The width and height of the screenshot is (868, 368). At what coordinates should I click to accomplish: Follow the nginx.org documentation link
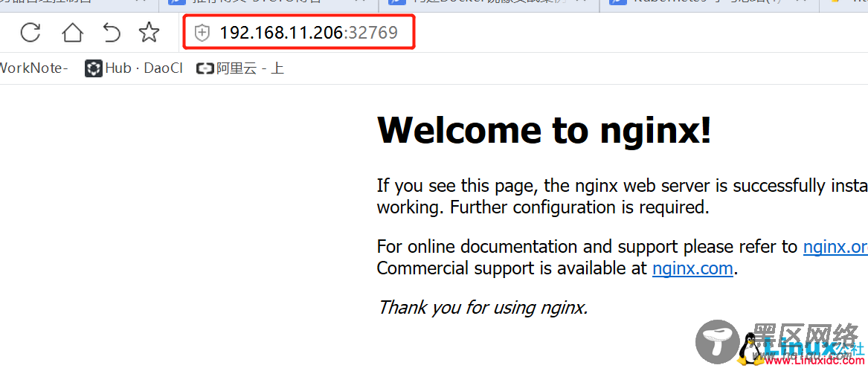835,247
